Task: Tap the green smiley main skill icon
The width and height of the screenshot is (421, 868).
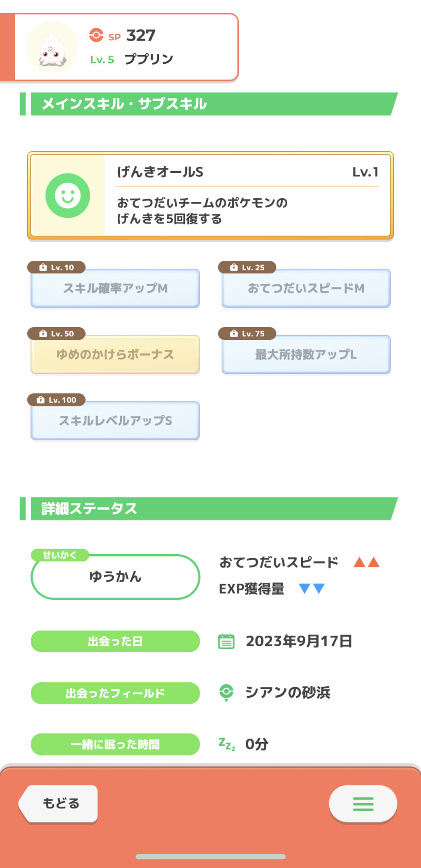Action: tap(68, 195)
